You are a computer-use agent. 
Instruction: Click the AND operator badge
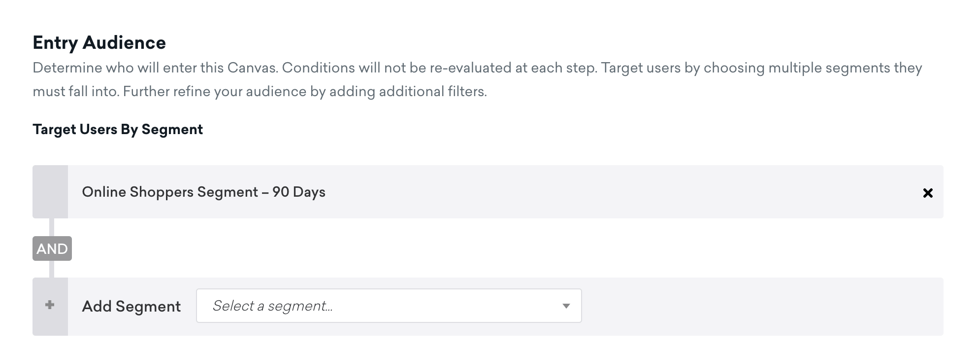point(52,248)
